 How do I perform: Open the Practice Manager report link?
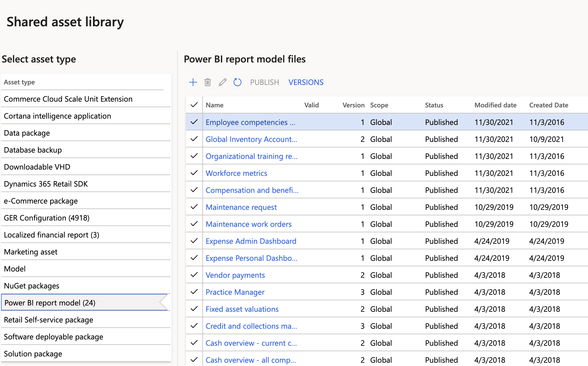pyautogui.click(x=235, y=292)
